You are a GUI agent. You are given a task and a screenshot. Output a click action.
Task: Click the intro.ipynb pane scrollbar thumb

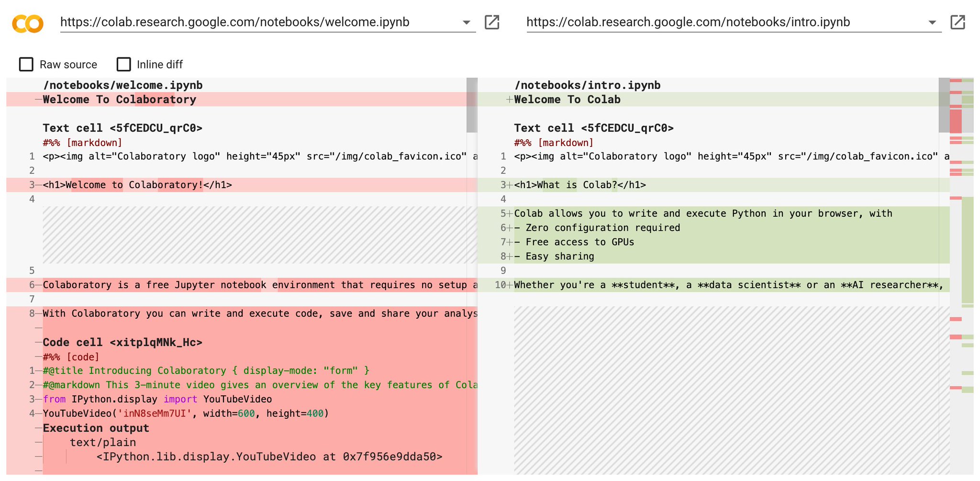click(x=944, y=105)
